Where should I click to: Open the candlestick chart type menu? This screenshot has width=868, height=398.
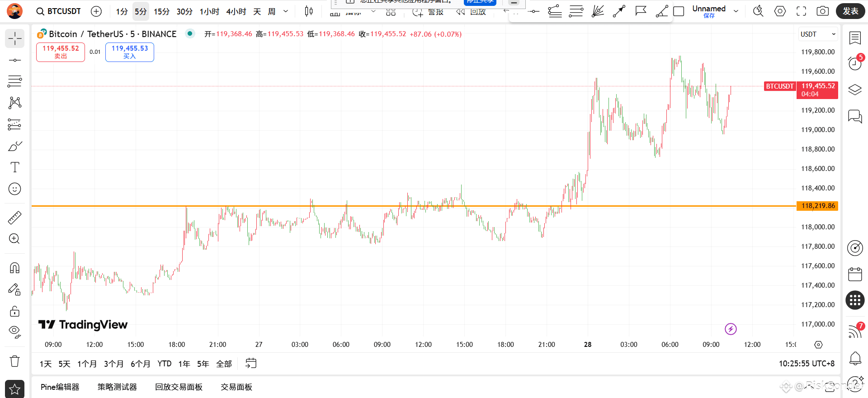(x=309, y=11)
